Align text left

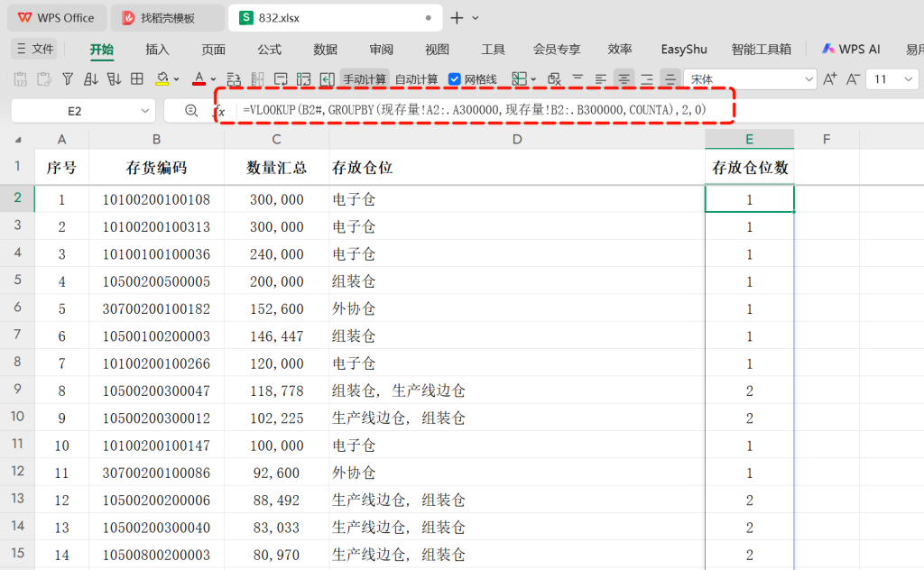pyautogui.click(x=600, y=78)
